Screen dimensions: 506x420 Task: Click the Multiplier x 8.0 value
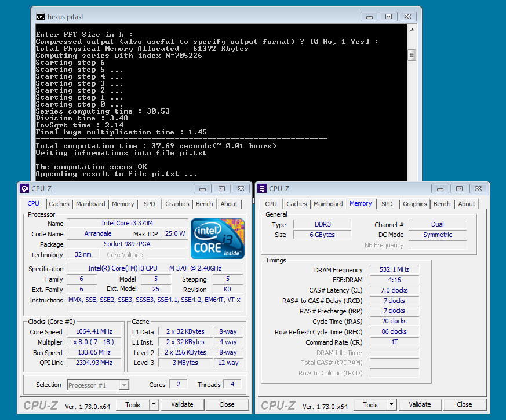click(94, 342)
